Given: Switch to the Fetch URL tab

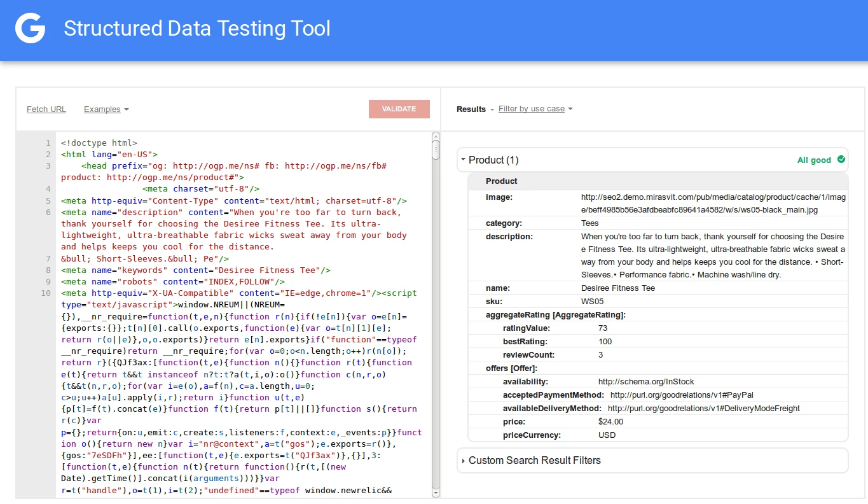Looking at the screenshot, I should click(46, 109).
